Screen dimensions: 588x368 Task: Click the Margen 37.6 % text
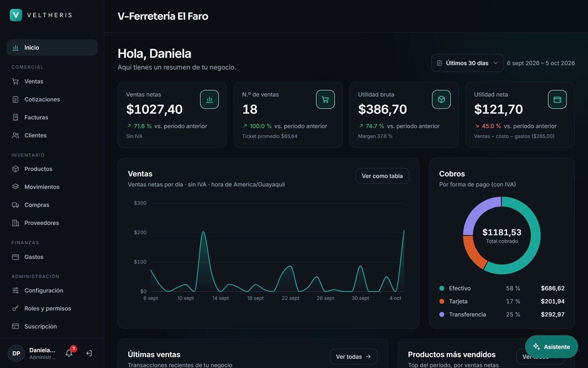(375, 136)
